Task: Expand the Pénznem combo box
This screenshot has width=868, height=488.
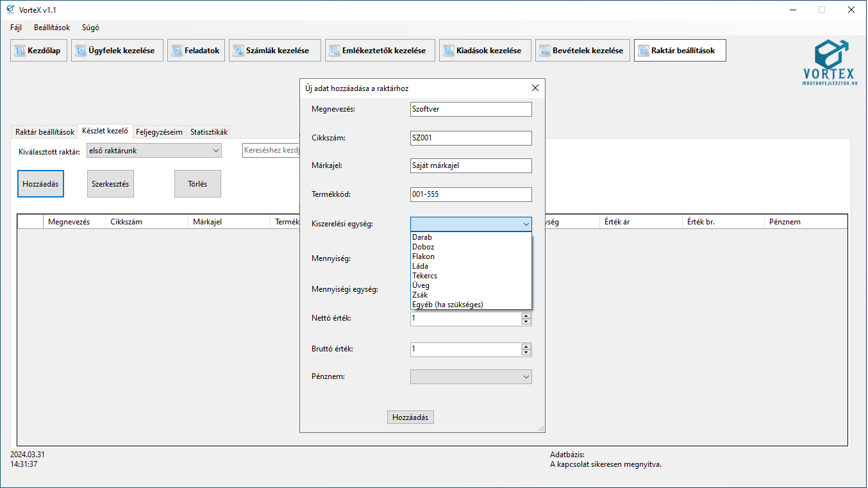Action: pyautogui.click(x=471, y=377)
